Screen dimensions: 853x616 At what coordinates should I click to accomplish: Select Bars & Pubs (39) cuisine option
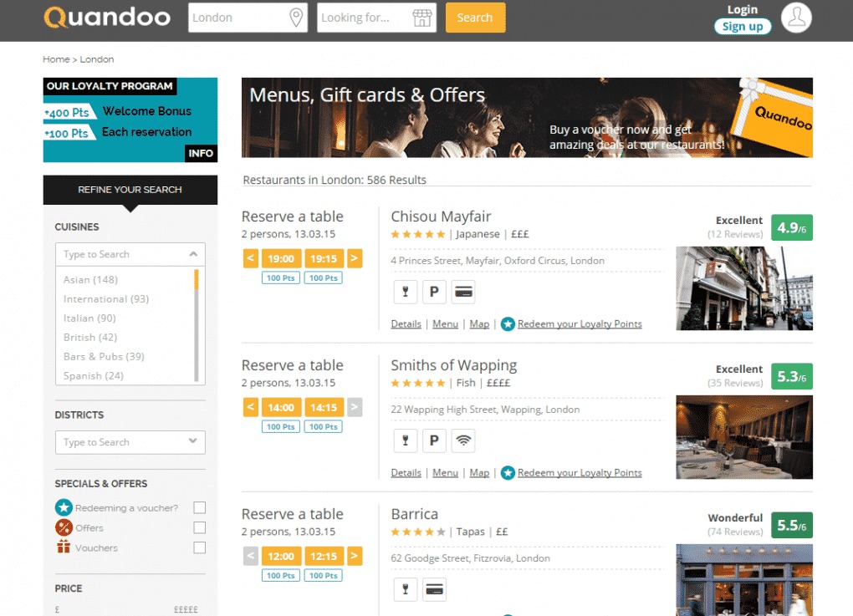pos(104,357)
